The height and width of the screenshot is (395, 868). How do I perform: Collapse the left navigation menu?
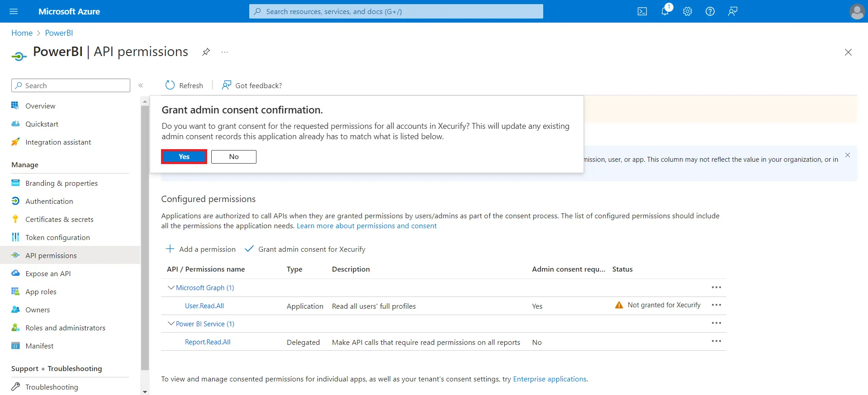click(x=141, y=85)
